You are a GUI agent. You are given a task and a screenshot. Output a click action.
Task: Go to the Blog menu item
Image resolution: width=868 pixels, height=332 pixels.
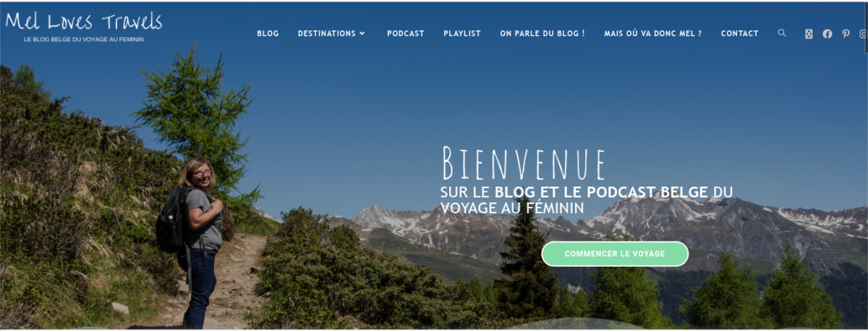pos(268,33)
